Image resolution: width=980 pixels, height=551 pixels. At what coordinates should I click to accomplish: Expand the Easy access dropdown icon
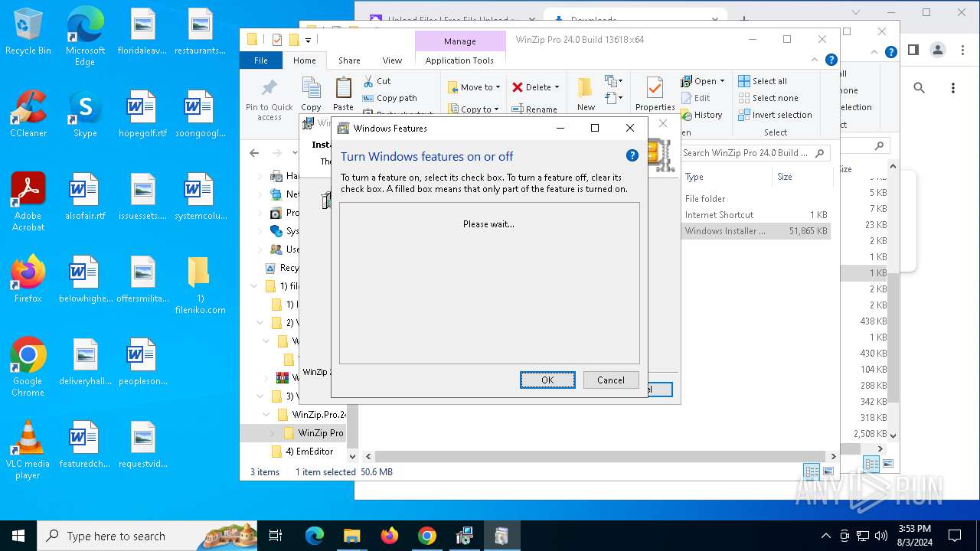pyautogui.click(x=613, y=98)
